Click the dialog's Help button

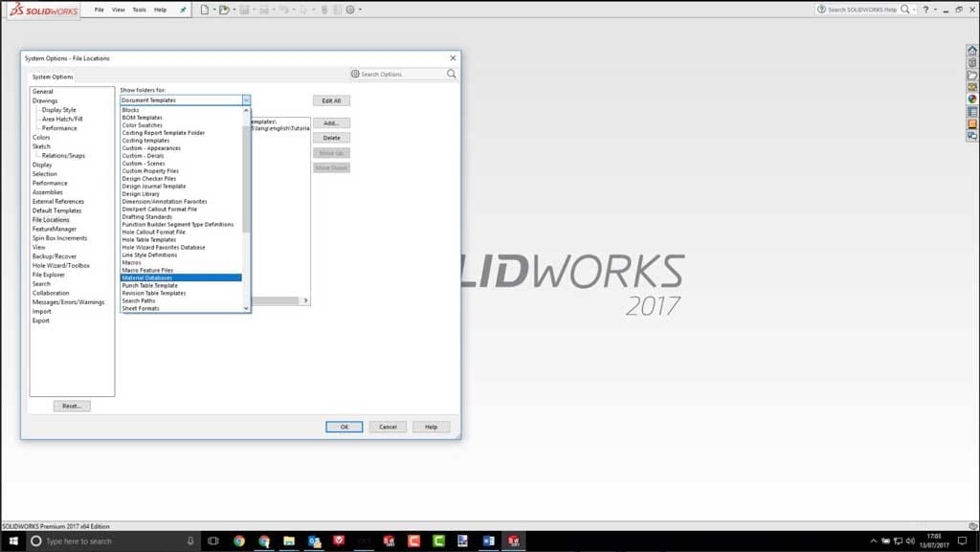click(431, 427)
